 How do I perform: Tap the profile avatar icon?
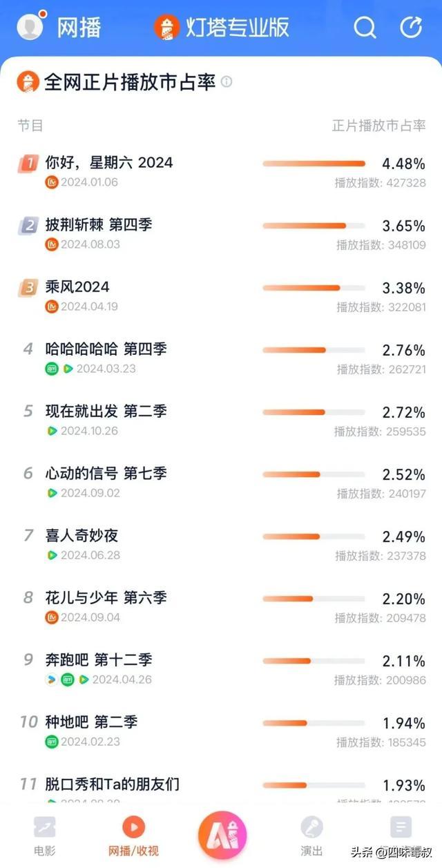[x=30, y=26]
